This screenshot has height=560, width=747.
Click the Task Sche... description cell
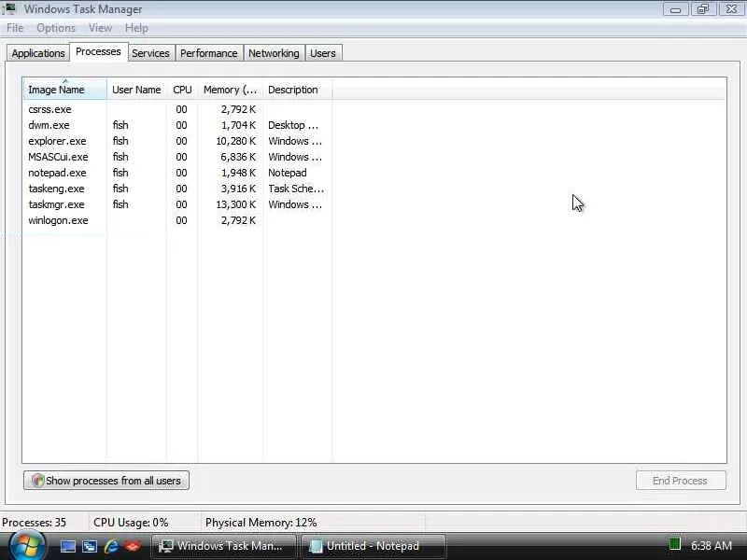pos(296,189)
